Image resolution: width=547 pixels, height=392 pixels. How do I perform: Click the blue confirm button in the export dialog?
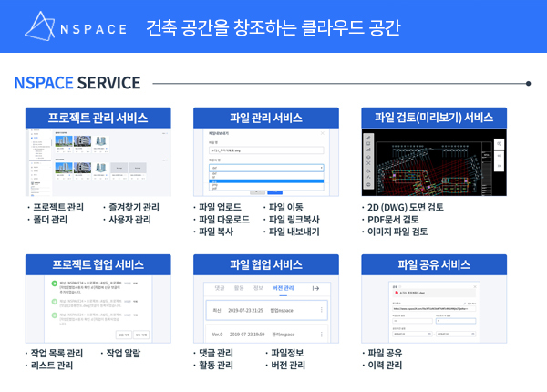pyautogui.click(x=275, y=191)
